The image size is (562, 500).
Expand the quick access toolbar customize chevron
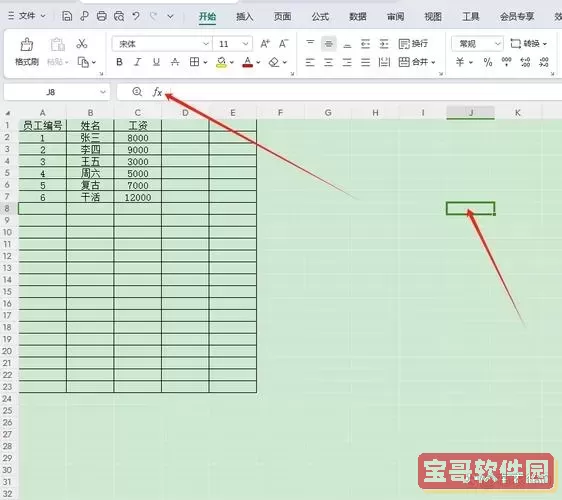click(x=171, y=16)
